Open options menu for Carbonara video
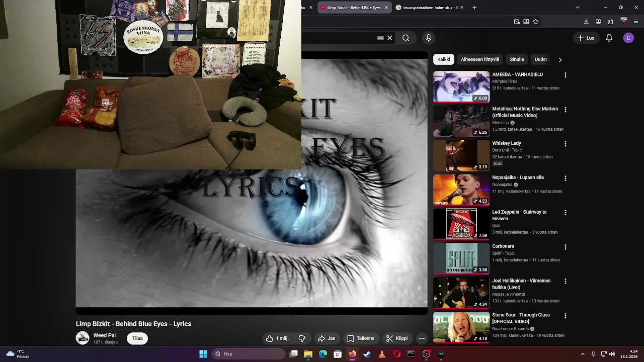Screen dimensions: 644x362 565,247
